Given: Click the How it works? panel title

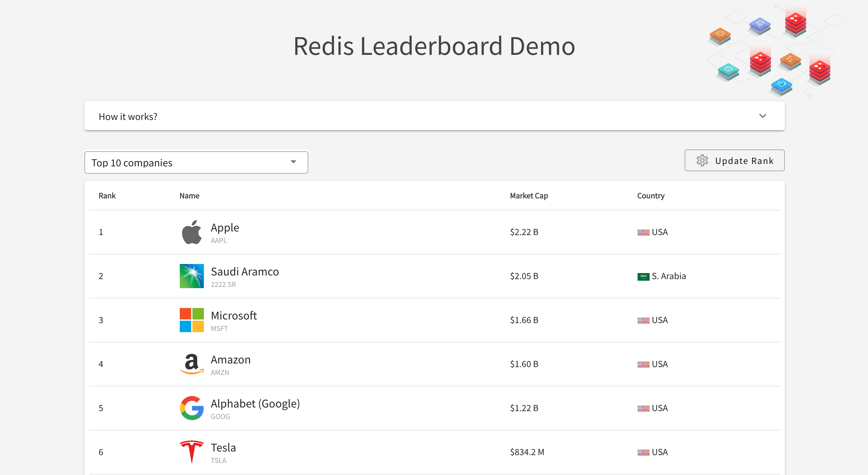Looking at the screenshot, I should (128, 116).
